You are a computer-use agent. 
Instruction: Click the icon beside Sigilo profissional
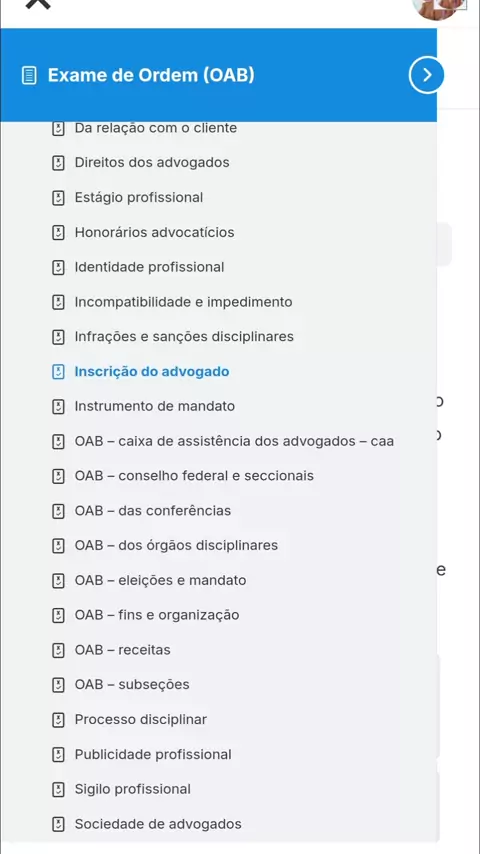tap(58, 790)
